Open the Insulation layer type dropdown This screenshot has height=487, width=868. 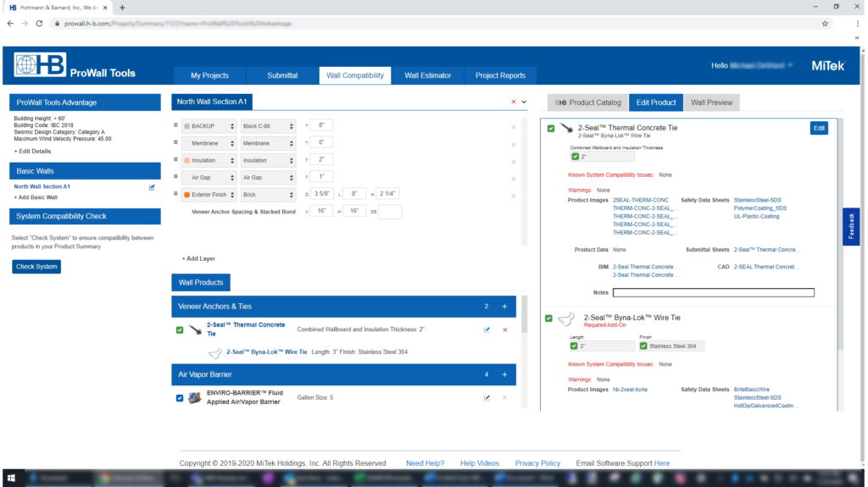(x=209, y=160)
